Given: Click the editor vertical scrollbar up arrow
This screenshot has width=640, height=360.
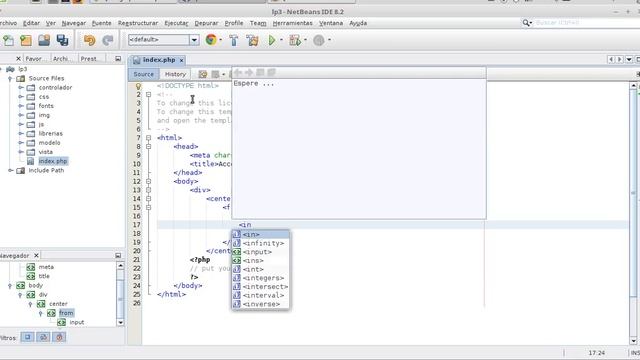Looking at the screenshot, I should 633,86.
